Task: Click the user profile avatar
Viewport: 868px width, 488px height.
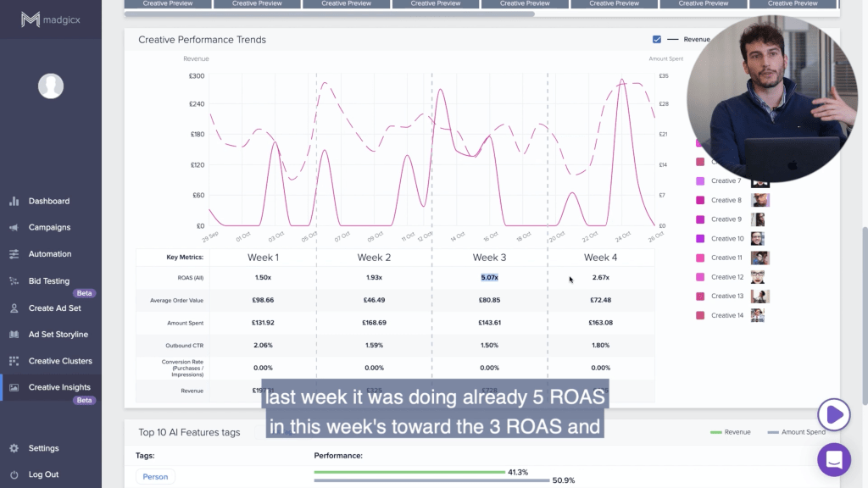Action: [x=51, y=86]
